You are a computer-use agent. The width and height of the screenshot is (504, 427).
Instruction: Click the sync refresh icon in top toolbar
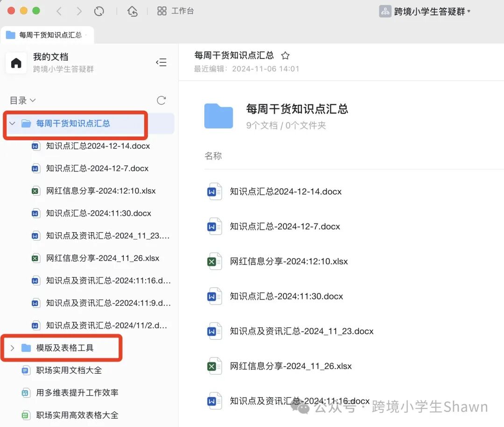[x=99, y=11]
